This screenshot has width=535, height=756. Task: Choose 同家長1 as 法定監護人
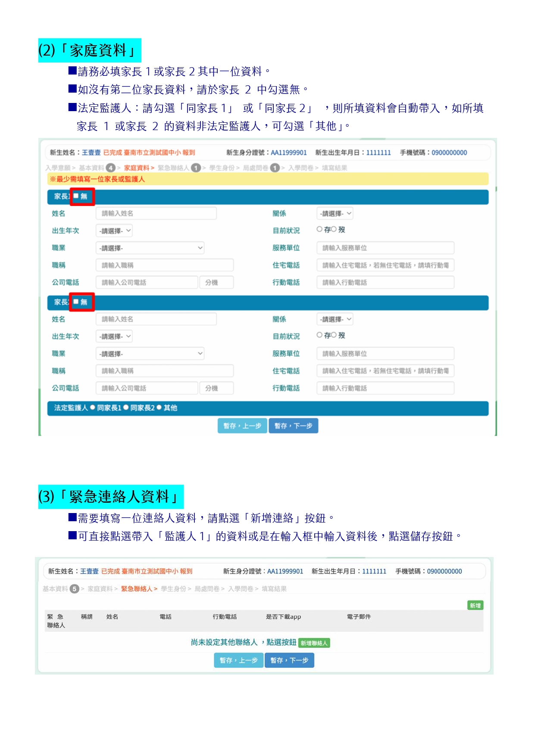pos(93,408)
